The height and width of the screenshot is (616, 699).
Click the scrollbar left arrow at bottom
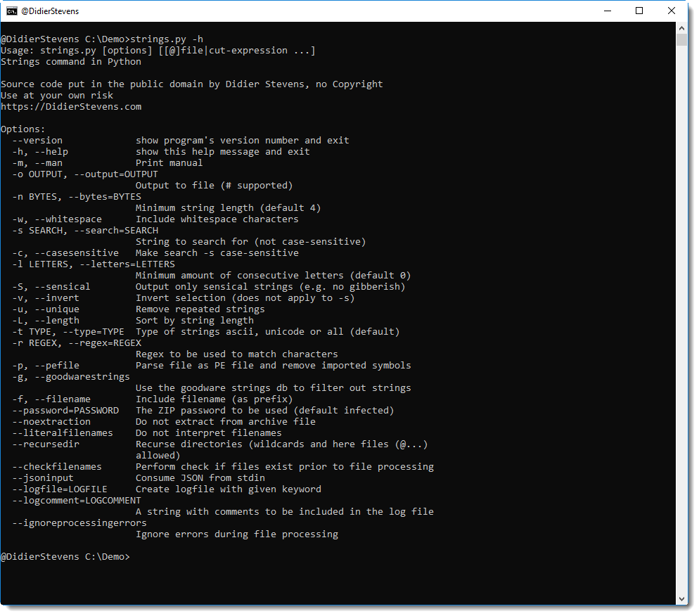tap(7, 601)
